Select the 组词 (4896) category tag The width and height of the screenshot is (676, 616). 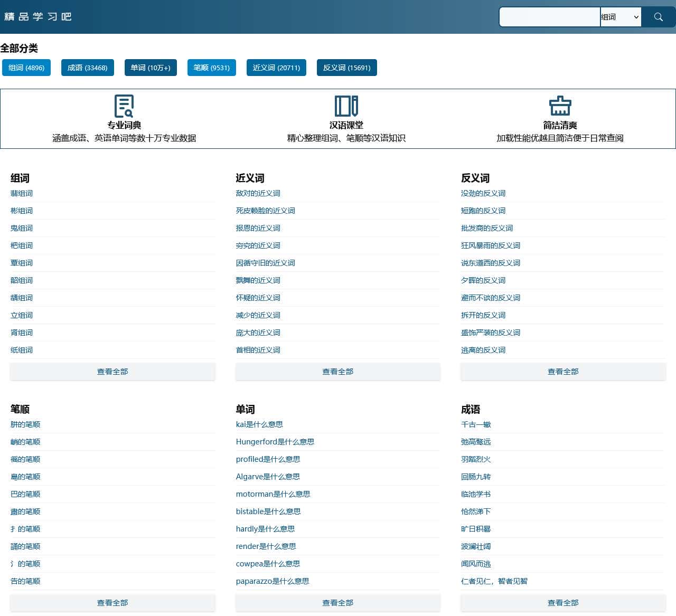[26, 68]
